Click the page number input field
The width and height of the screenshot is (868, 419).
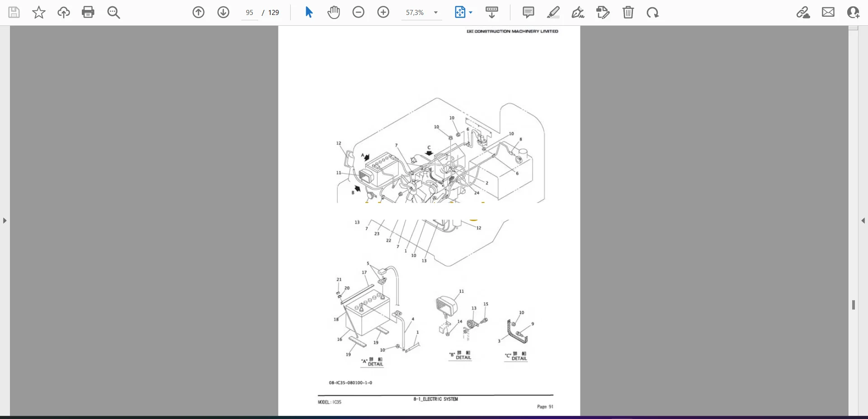coord(250,13)
